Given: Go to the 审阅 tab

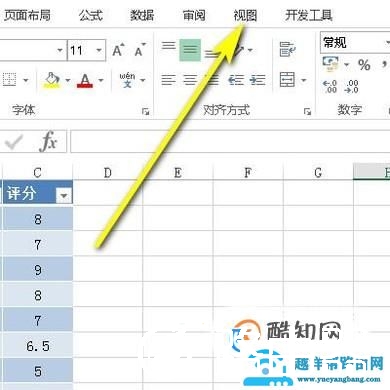Looking at the screenshot, I should coord(194,15).
